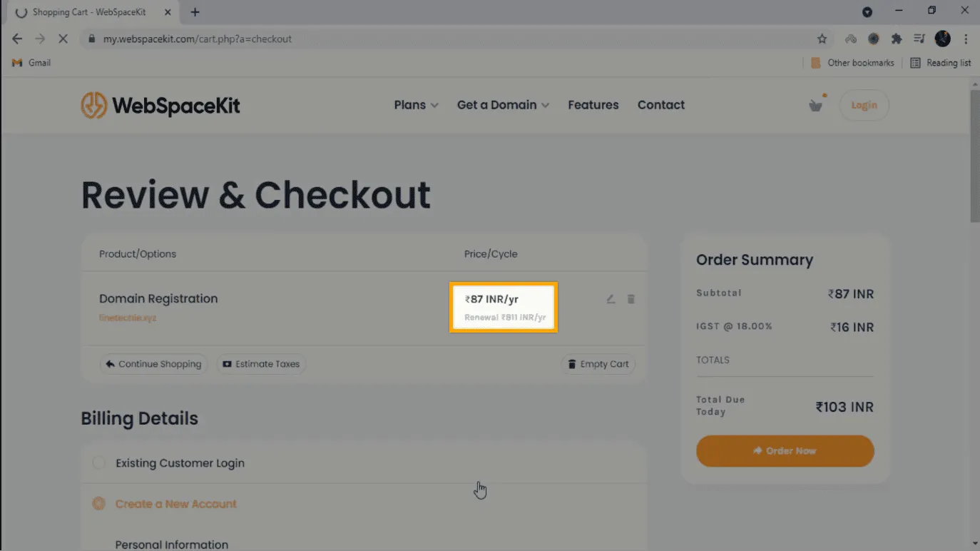
Task: Delete the domain using the trash icon
Action: click(x=631, y=299)
